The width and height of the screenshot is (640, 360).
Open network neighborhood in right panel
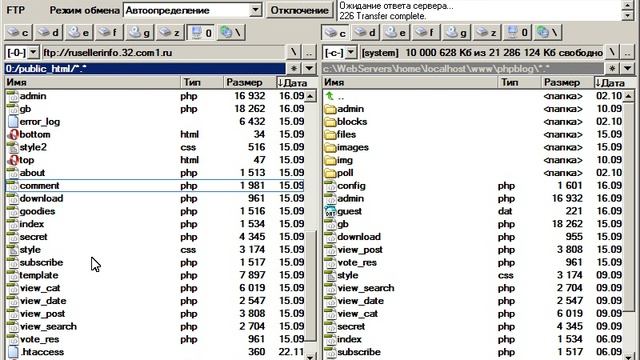pyautogui.click(x=548, y=33)
